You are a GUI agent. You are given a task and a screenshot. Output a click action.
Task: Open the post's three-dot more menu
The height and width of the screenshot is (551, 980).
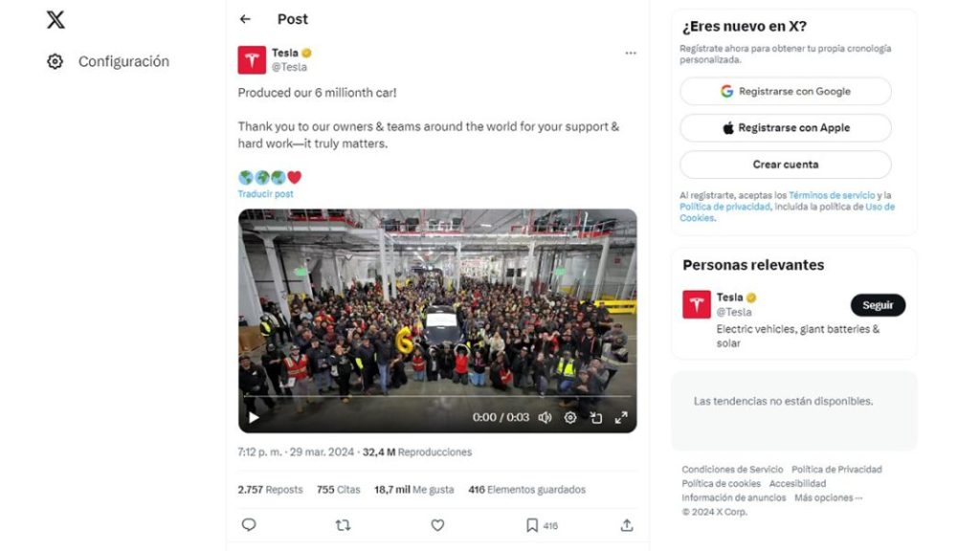(630, 54)
